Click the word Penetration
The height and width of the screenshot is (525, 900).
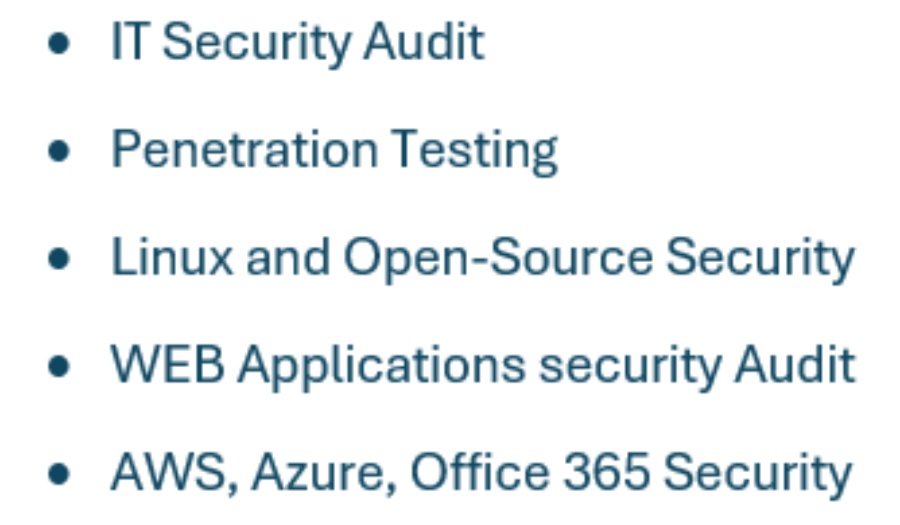tap(245, 149)
